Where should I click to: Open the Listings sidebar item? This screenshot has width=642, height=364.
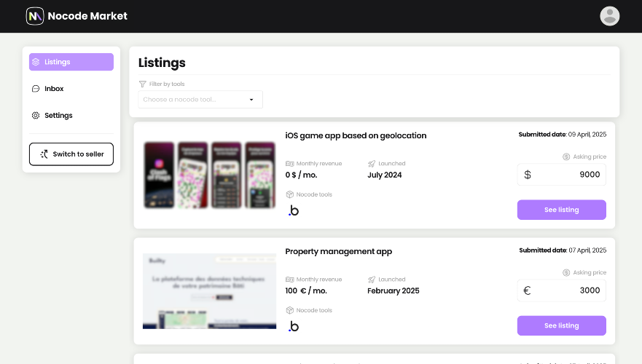[71, 62]
